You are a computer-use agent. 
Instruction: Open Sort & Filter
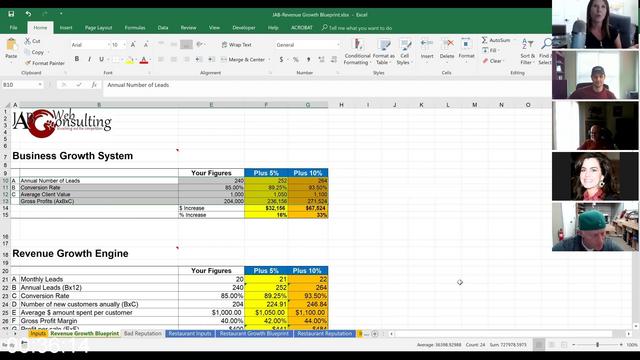point(527,52)
